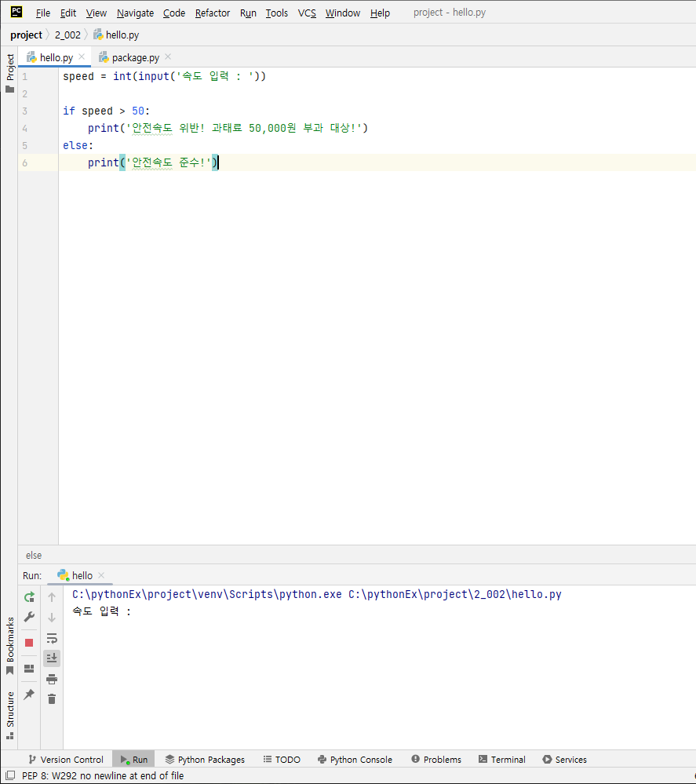Open the View menu

(96, 13)
